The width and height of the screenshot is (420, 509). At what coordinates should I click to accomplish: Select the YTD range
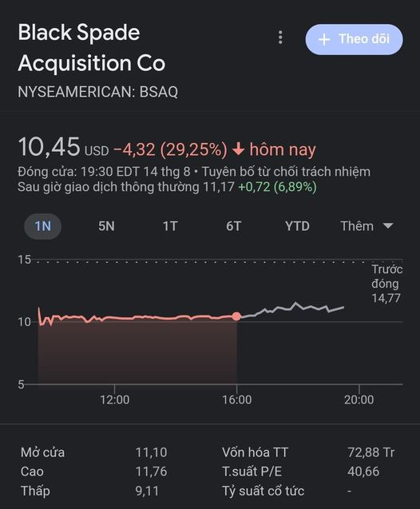click(297, 226)
